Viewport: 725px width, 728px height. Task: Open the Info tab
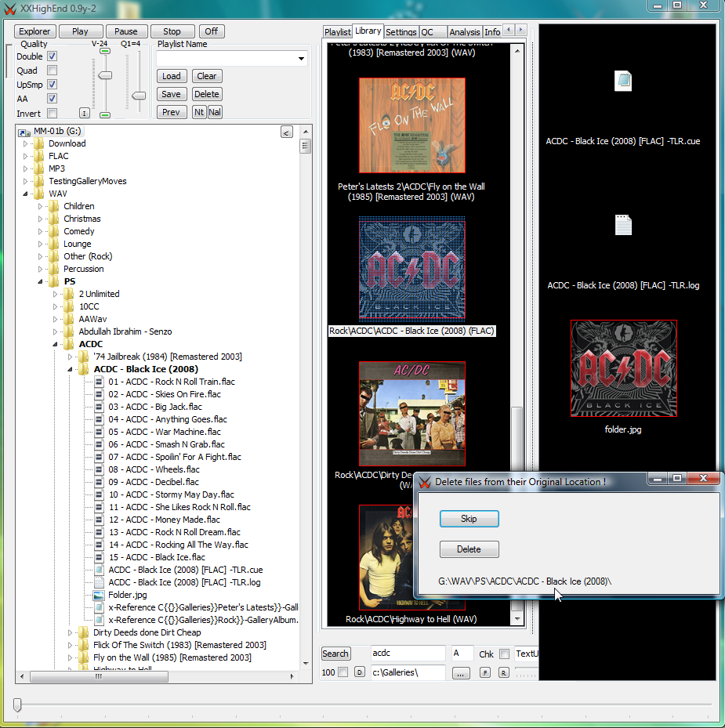[x=492, y=31]
